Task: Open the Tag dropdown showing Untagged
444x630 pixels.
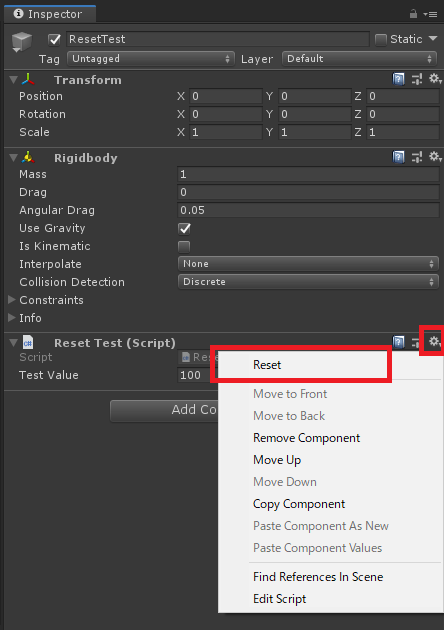Action: [151, 59]
